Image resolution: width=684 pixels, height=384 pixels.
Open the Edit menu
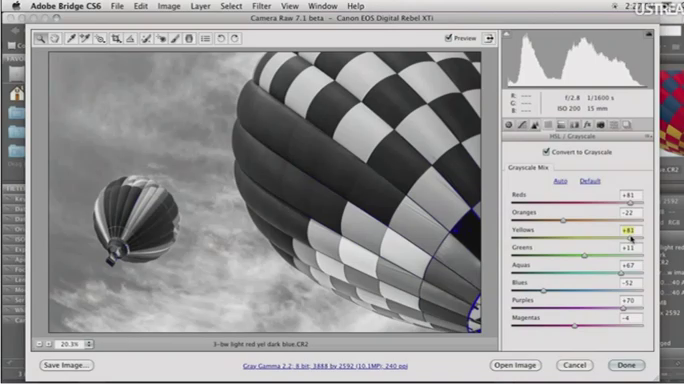click(140, 6)
